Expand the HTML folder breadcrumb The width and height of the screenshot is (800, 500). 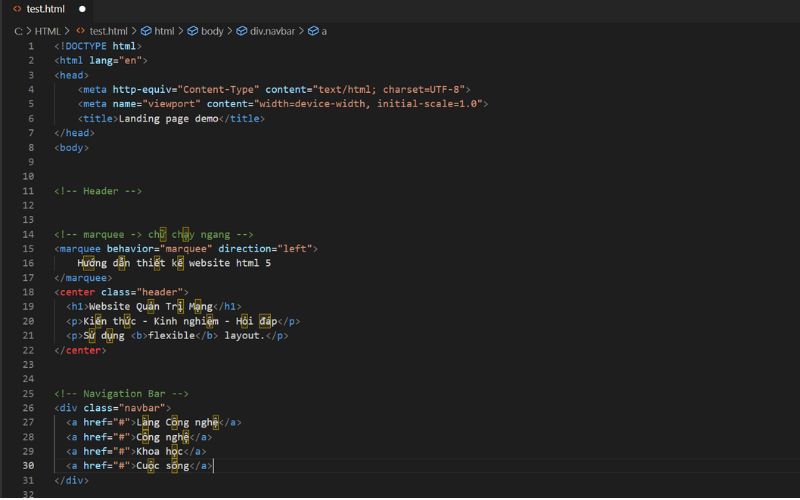[x=47, y=31]
